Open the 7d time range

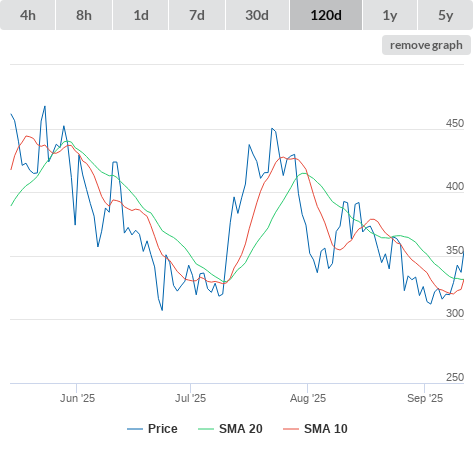197,15
